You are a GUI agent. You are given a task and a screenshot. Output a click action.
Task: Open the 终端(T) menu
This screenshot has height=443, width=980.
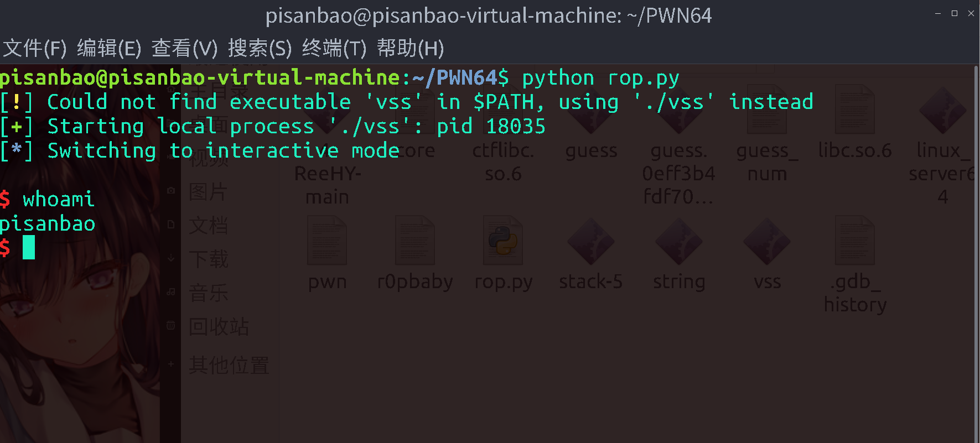coord(333,49)
